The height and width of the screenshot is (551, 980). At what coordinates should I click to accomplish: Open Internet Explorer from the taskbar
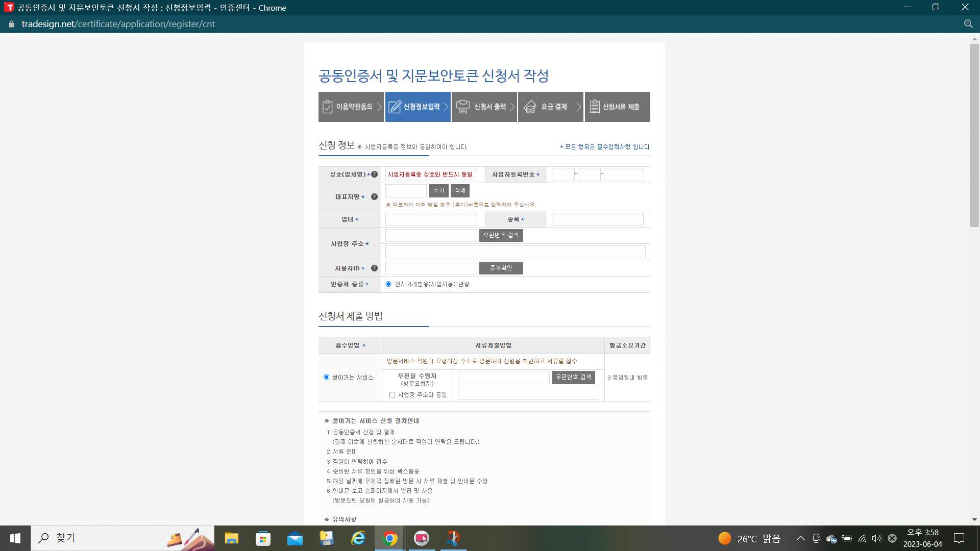point(358,538)
